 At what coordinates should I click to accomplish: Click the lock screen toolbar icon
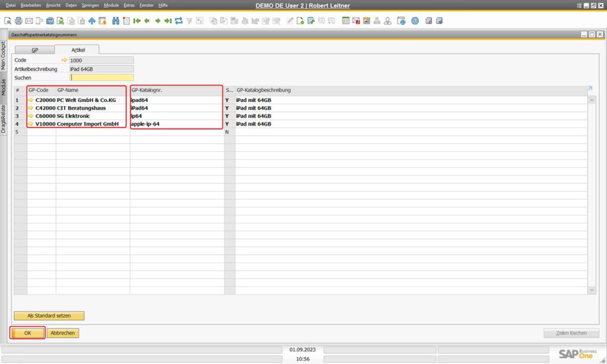tap(103, 21)
